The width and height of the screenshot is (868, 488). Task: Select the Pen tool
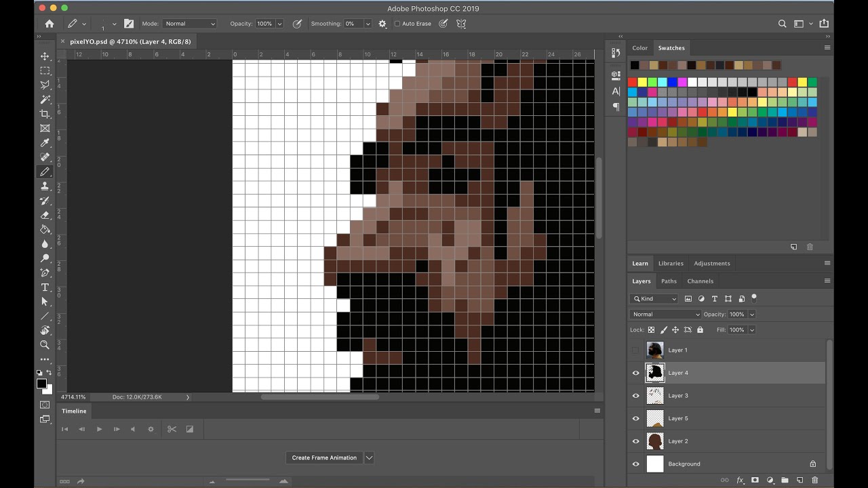[x=45, y=272]
